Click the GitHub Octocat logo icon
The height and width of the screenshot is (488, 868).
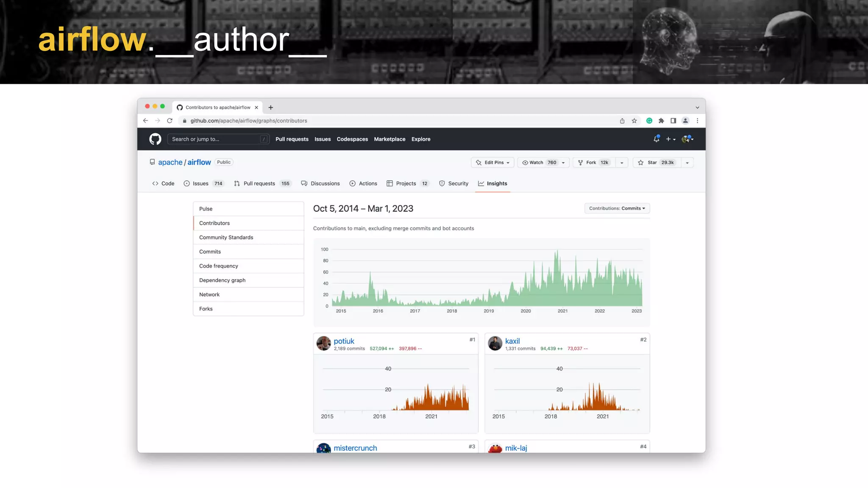tap(155, 139)
